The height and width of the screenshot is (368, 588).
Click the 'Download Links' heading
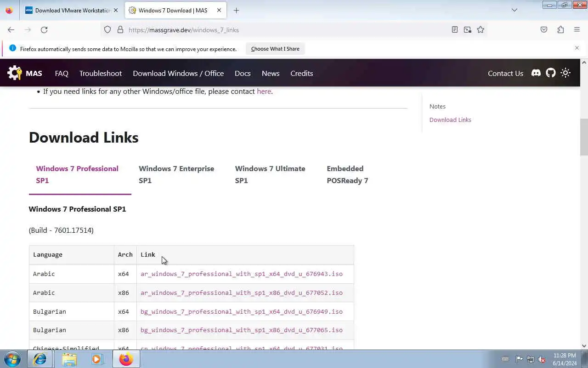(x=84, y=138)
